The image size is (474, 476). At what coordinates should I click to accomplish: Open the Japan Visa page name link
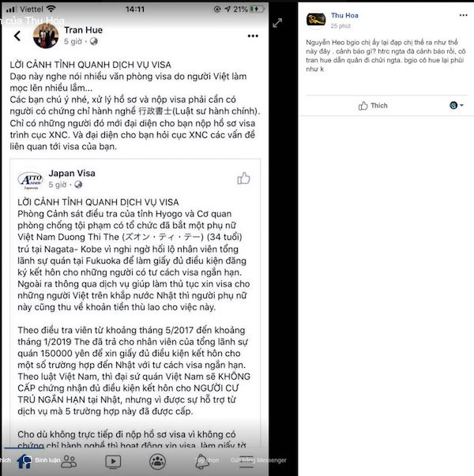72,174
